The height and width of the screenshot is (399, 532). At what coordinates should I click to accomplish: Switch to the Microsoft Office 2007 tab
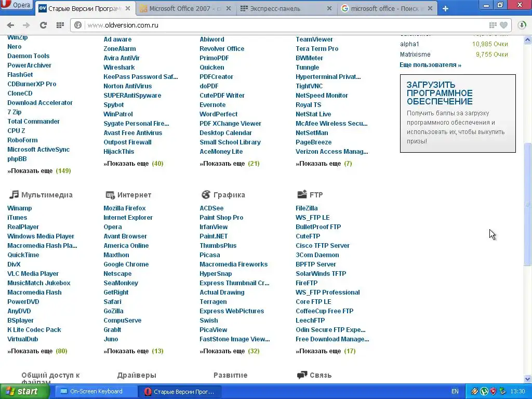[185, 9]
